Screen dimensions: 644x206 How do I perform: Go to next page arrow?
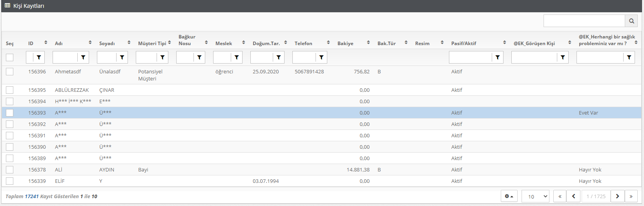click(617, 196)
